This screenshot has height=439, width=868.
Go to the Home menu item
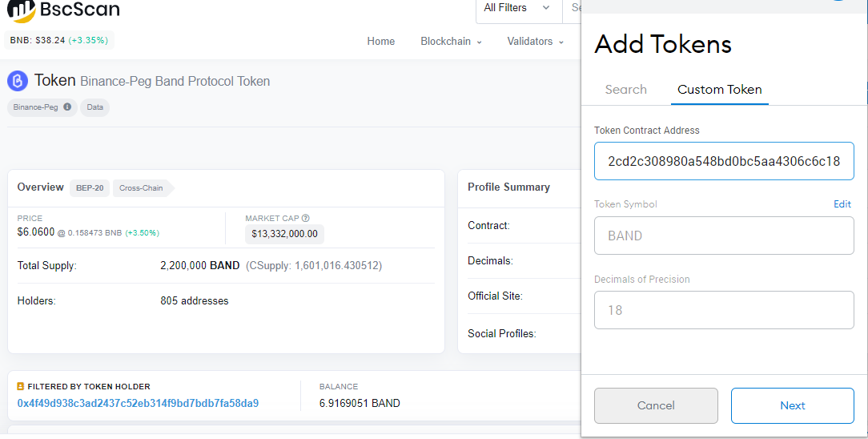tap(381, 42)
